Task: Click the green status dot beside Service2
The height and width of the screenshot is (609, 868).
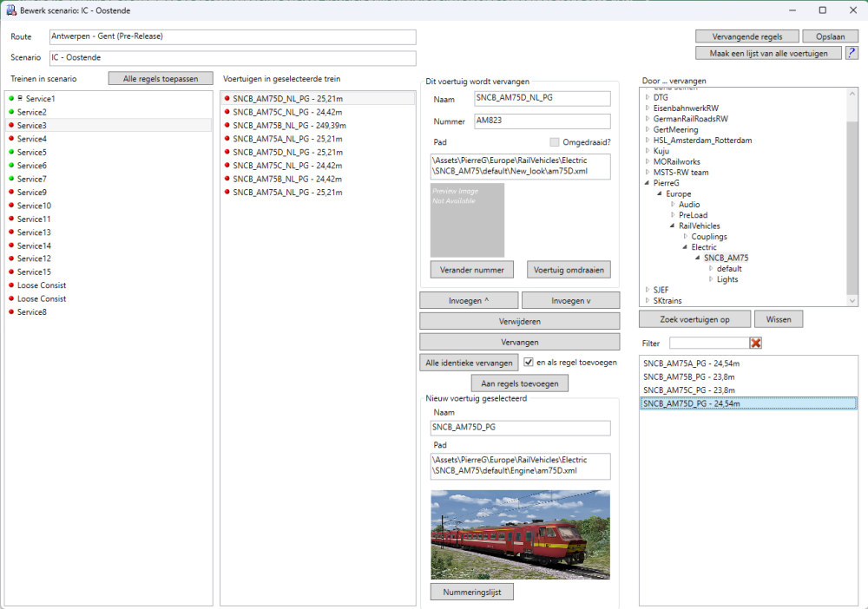Action: [11, 113]
